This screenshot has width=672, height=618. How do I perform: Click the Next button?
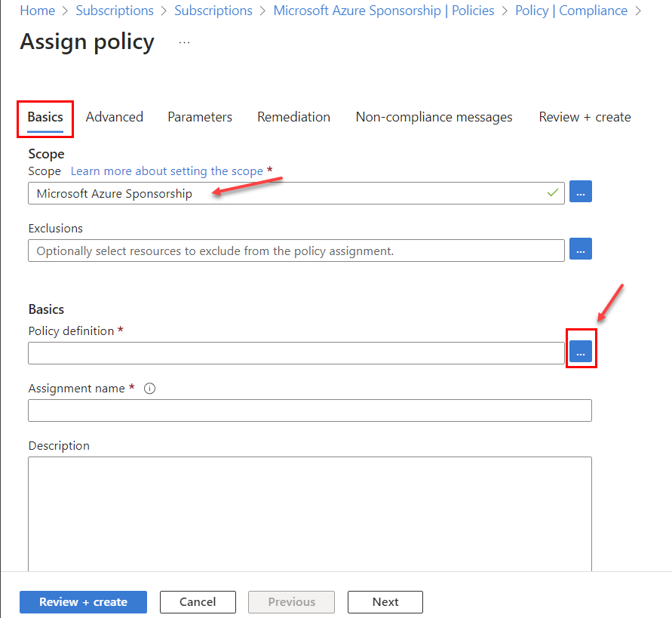[385, 601]
